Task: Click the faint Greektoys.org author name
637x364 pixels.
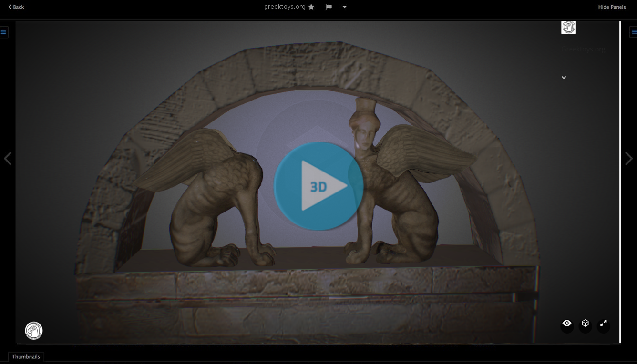Action: [x=584, y=49]
